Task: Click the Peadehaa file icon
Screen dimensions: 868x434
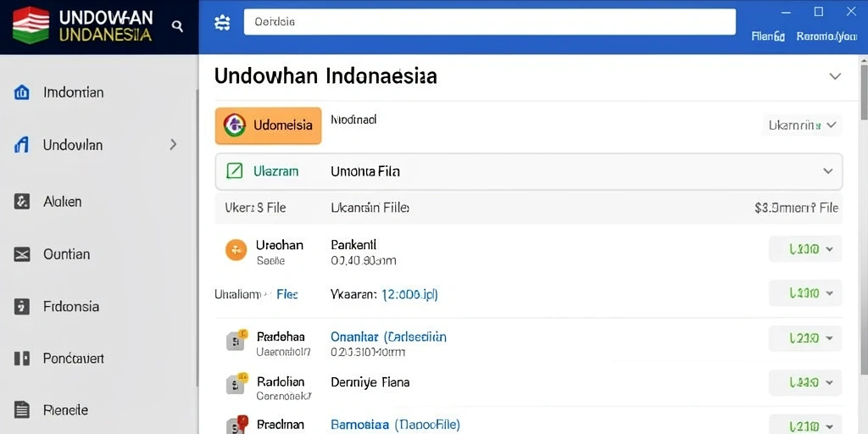Action: (x=236, y=341)
